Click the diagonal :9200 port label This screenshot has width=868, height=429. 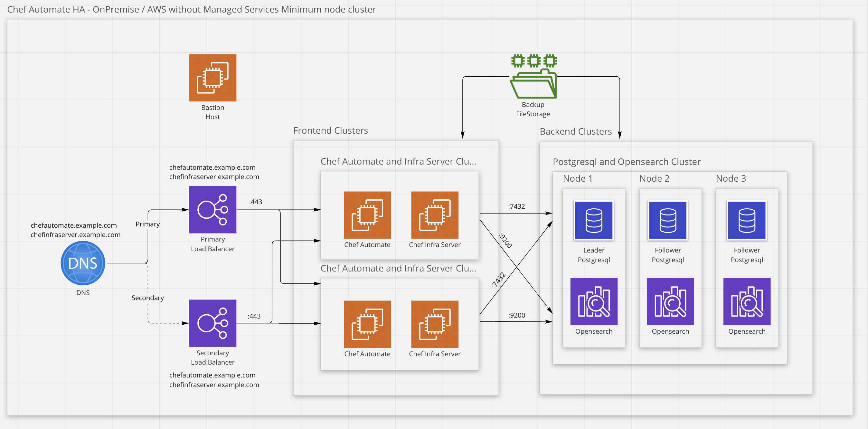click(x=505, y=241)
